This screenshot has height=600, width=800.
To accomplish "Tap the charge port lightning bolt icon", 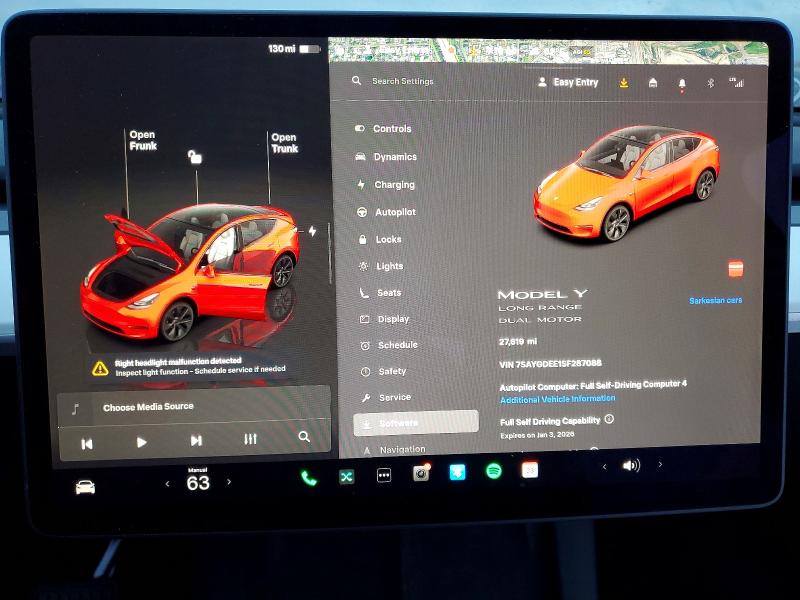I will (312, 231).
